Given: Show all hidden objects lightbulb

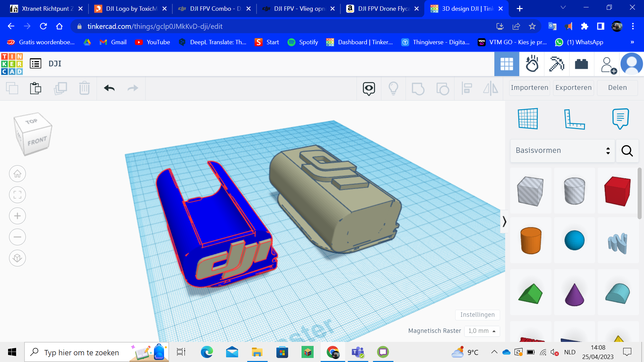Looking at the screenshot, I should (393, 88).
